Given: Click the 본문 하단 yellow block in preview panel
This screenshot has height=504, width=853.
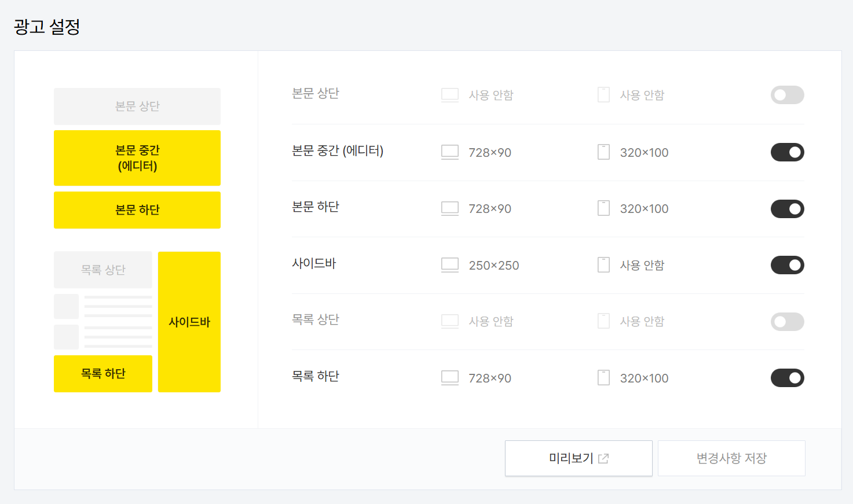Looking at the screenshot, I should pos(137,210).
